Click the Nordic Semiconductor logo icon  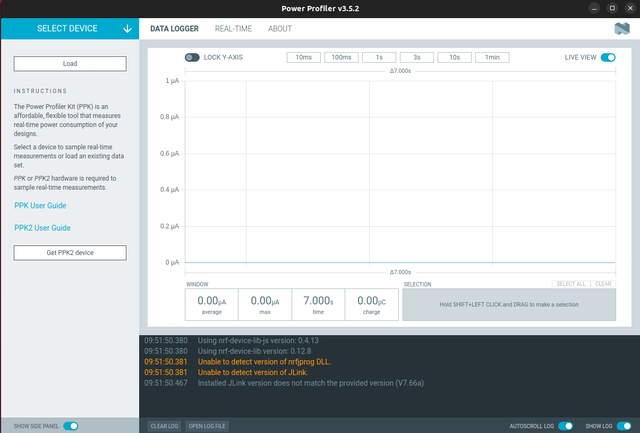622,29
